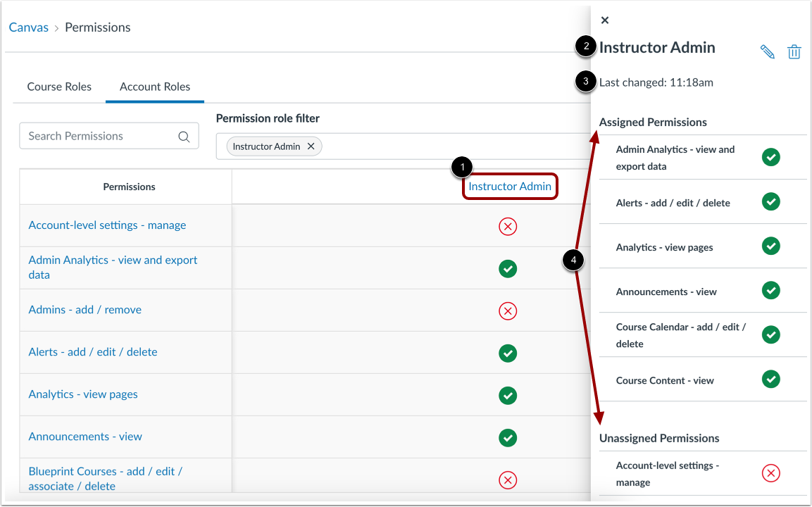The height and width of the screenshot is (507, 812).
Task: Open permission options for Course Content - view
Action: pos(770,380)
